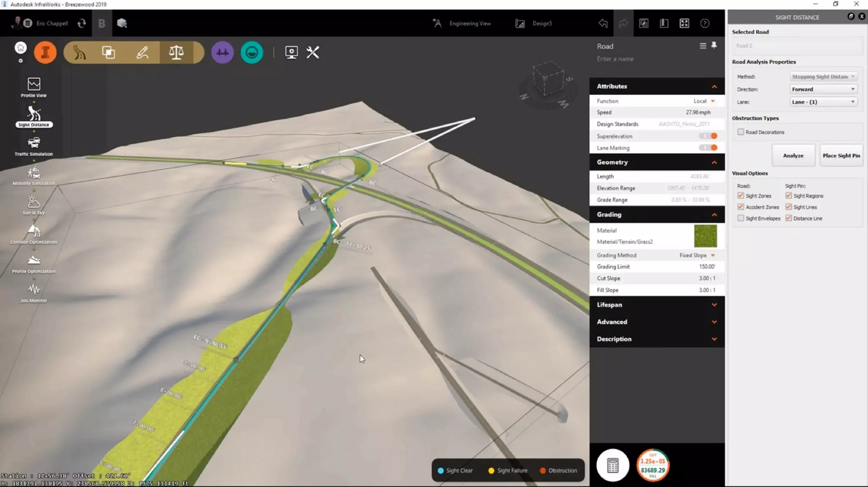868x487 pixels.
Task: Uncheck the Accident Zones checkbox
Action: click(x=741, y=207)
